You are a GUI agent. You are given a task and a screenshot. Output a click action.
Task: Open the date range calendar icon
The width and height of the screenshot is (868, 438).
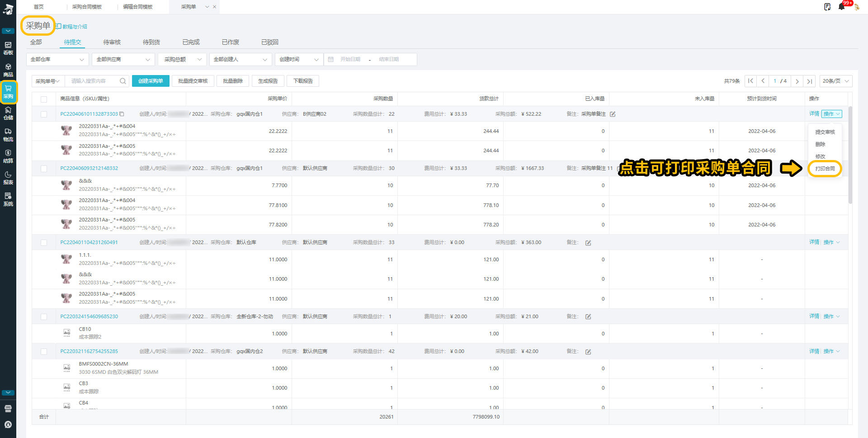[x=331, y=59]
